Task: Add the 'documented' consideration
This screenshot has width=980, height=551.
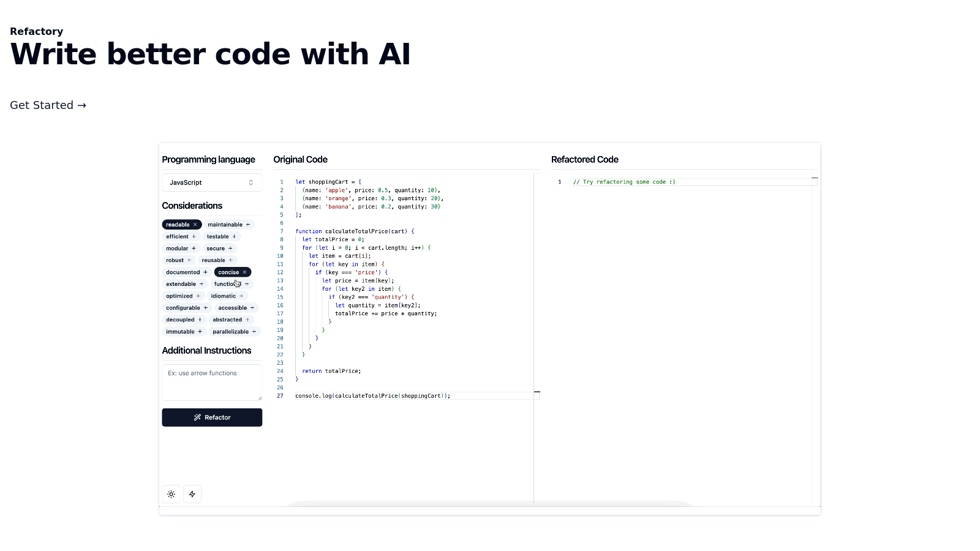Action: coord(187,272)
